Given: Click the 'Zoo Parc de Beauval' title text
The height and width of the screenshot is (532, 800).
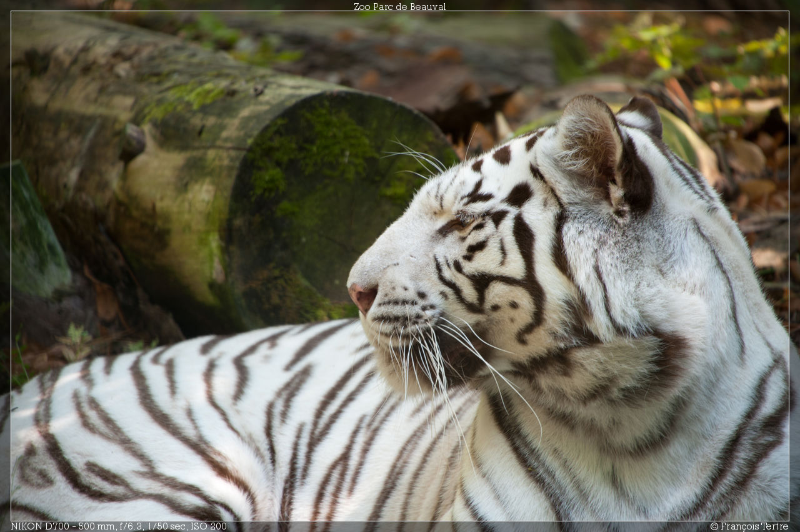Looking at the screenshot, I should tap(399, 6).
